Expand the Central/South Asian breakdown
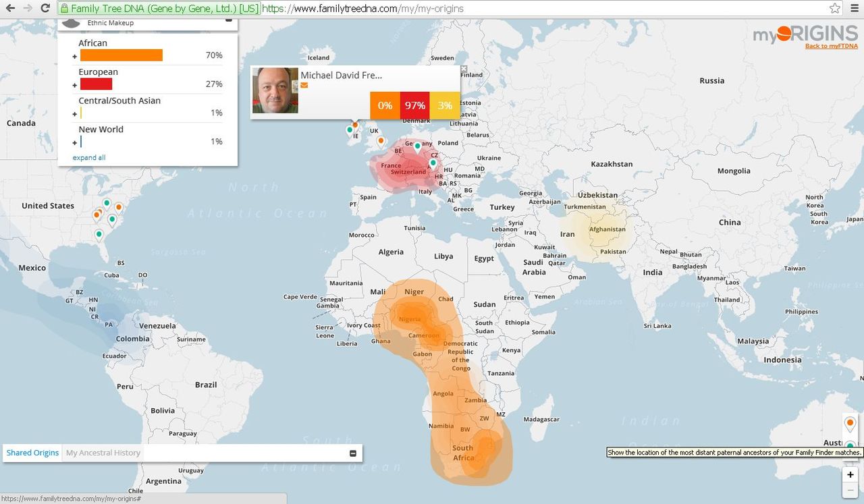Screen dimensions: 864x504 click(x=75, y=114)
